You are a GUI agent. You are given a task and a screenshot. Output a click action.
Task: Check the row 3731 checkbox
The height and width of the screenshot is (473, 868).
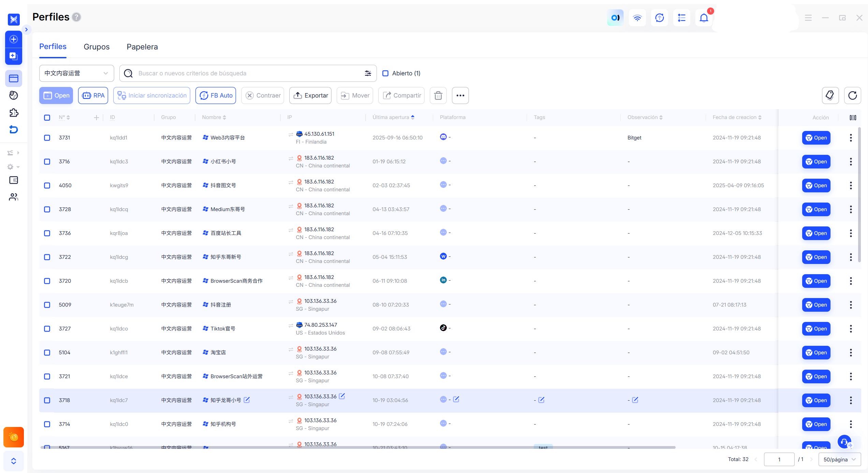click(x=47, y=138)
